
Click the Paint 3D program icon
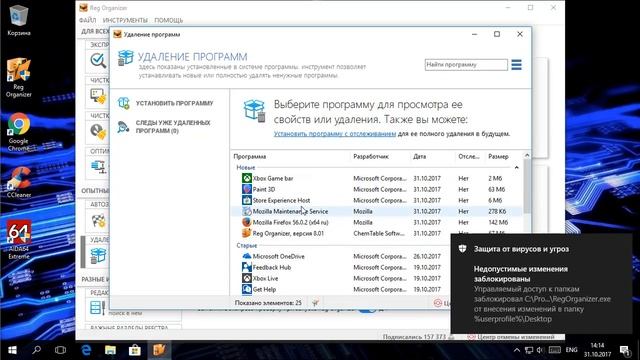(x=247, y=189)
